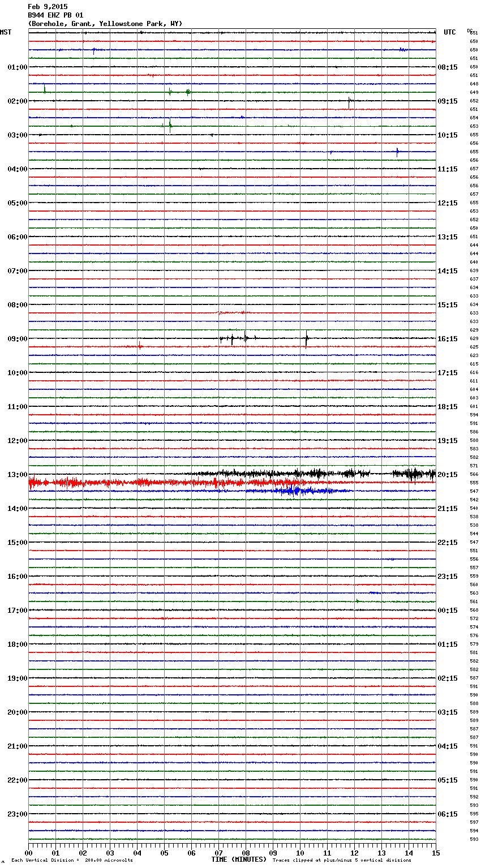Select the station code 'B944 EHZ PB 01'

[x=55, y=15]
